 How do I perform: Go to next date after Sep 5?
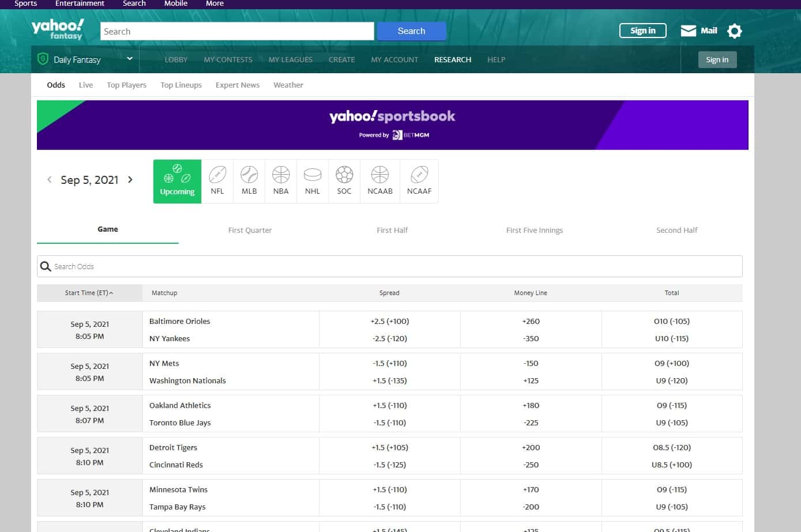[130, 180]
